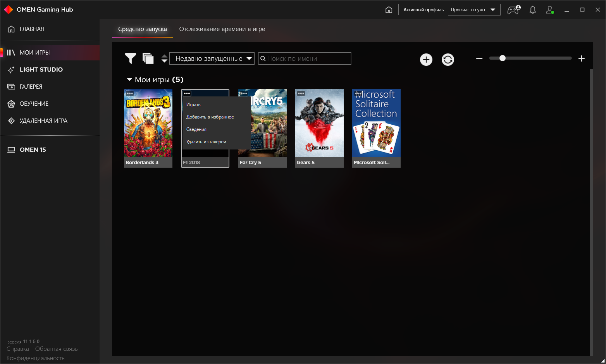Collapse the Мои игры section
This screenshot has height=364, width=606.
click(x=129, y=79)
